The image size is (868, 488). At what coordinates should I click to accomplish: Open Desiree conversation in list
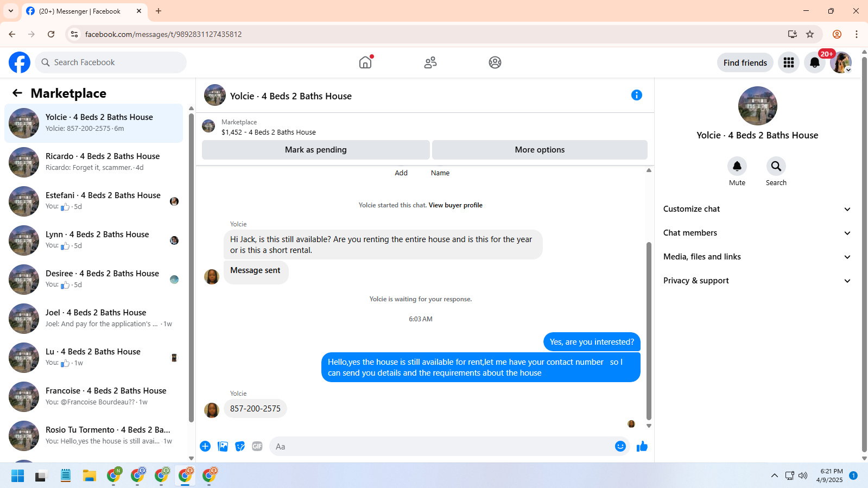(x=94, y=280)
